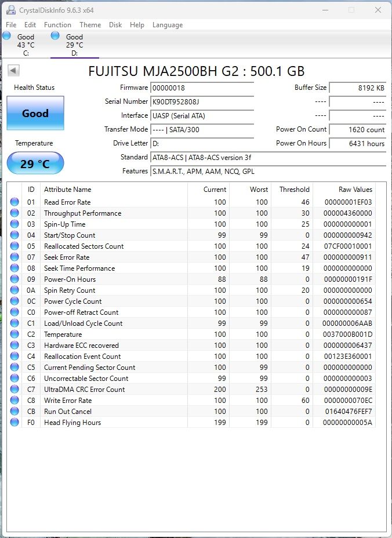Image resolution: width=392 pixels, height=538 pixels.
Task: Open the Function menu
Action: pyautogui.click(x=57, y=25)
